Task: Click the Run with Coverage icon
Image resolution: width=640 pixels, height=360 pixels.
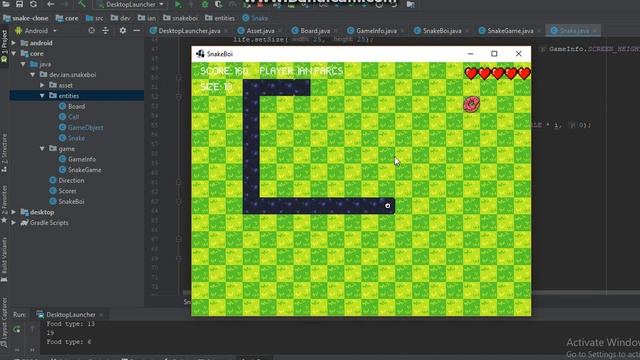Action: point(218,4)
